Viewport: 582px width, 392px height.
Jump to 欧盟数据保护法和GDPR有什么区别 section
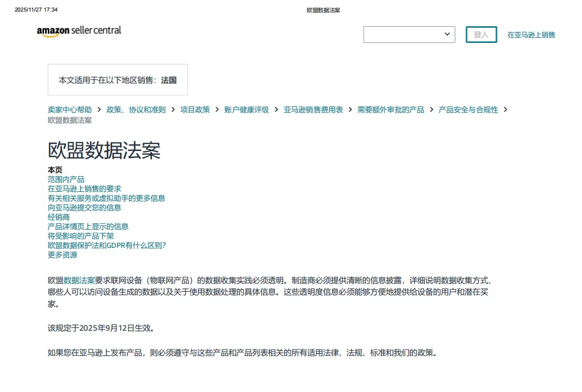tap(106, 245)
